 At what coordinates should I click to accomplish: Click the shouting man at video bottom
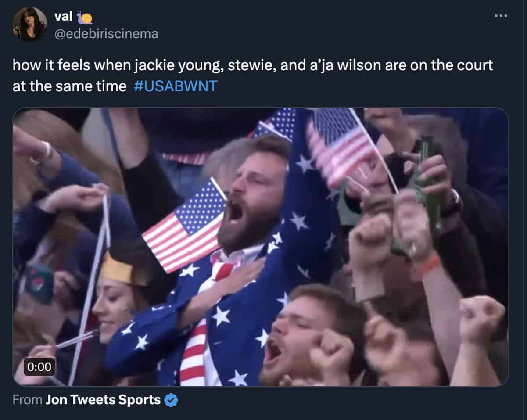[298, 334]
